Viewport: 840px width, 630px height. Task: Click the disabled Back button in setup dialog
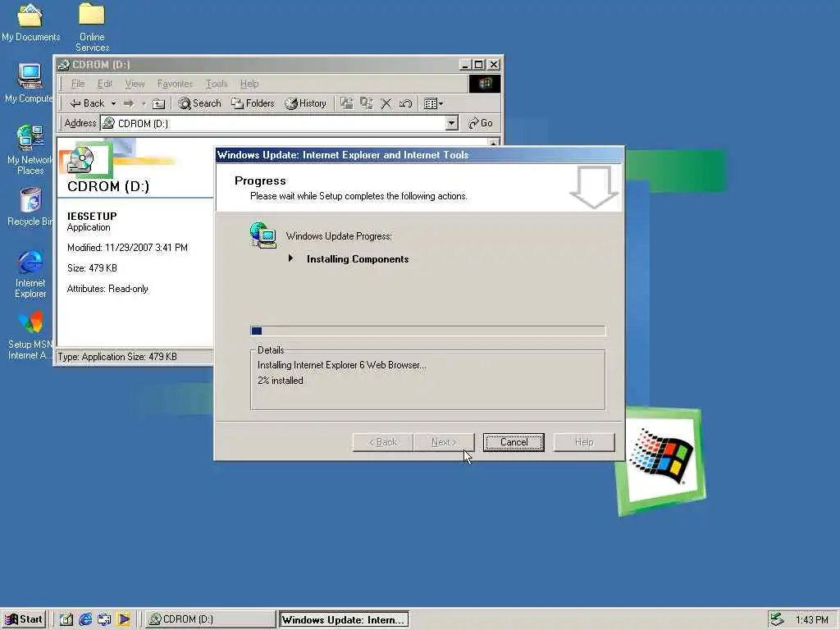383,442
